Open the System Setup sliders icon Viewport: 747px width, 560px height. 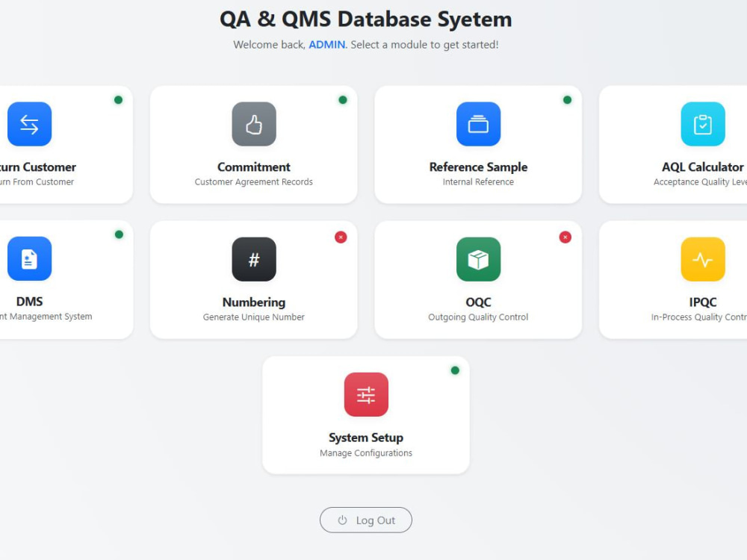point(366,394)
